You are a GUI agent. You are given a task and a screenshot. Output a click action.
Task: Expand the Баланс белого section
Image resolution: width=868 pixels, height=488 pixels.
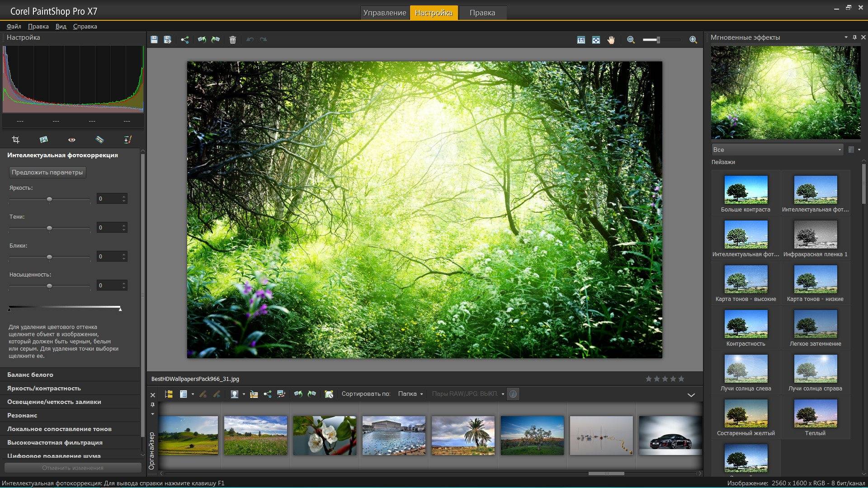coord(70,375)
